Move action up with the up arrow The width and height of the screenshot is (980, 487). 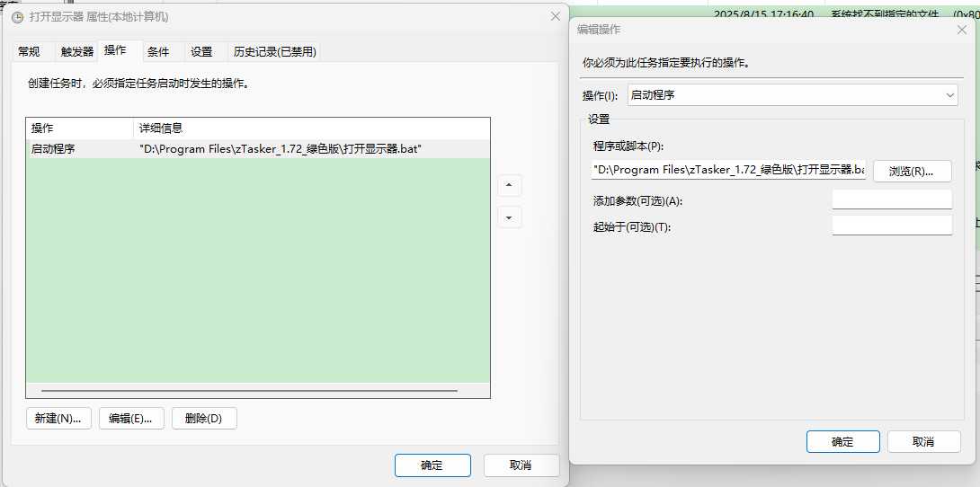pos(510,185)
